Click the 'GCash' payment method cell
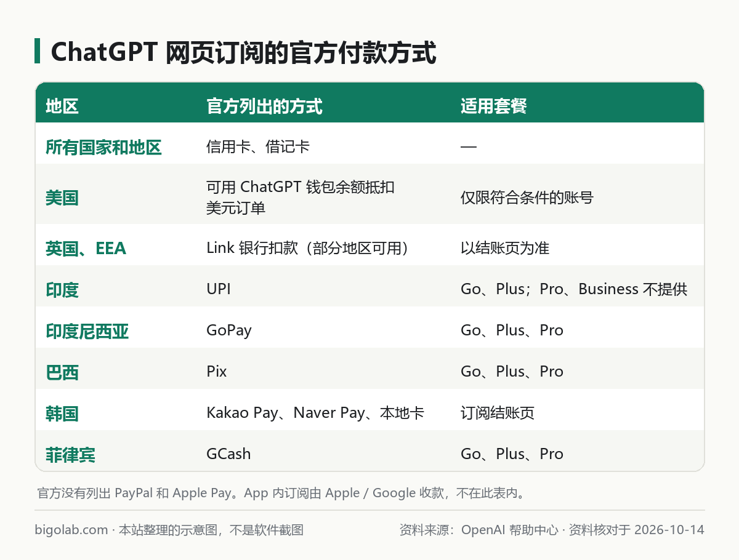The height and width of the screenshot is (560, 739). [228, 454]
